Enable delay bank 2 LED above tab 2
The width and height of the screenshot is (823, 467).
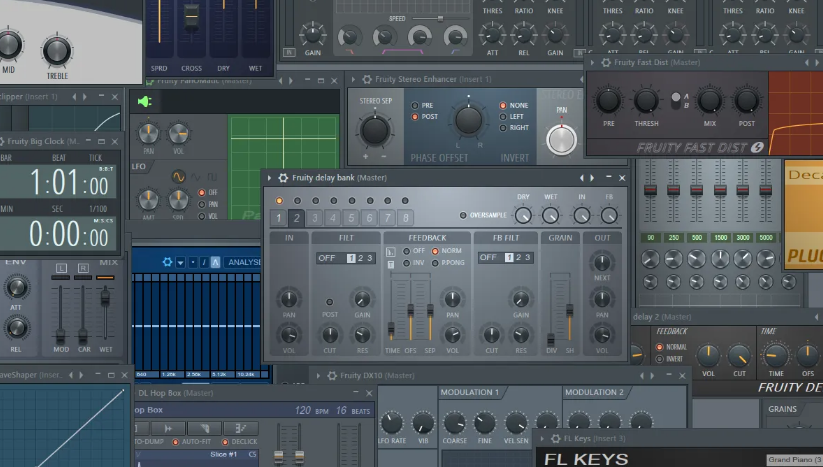coord(297,200)
